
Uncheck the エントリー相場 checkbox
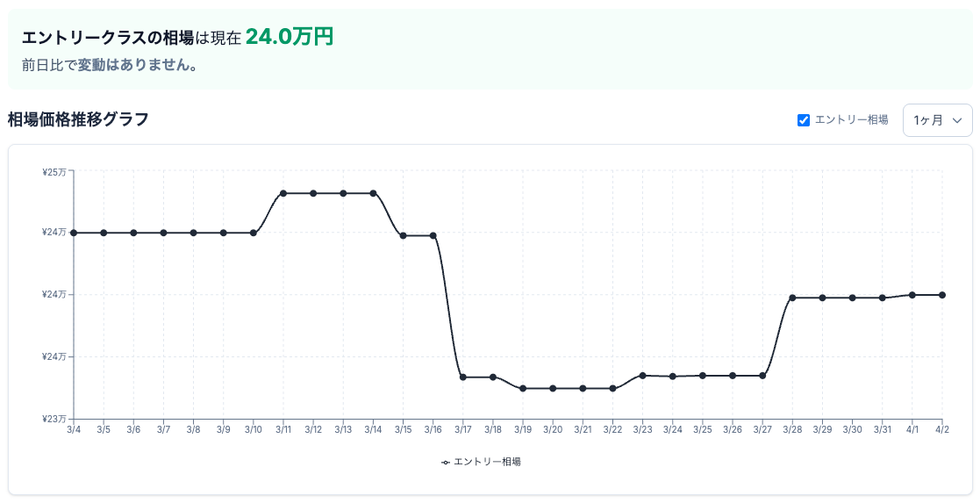point(804,120)
